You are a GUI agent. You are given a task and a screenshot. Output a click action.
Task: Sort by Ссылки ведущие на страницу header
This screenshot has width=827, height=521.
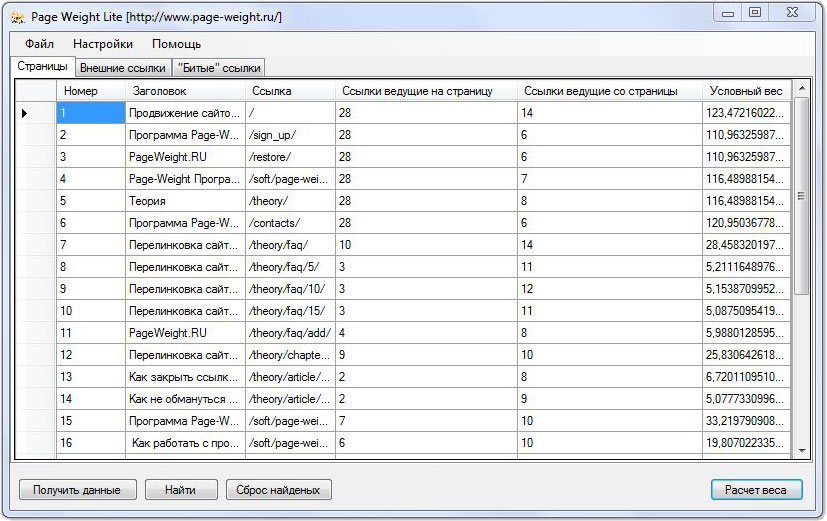(426, 91)
